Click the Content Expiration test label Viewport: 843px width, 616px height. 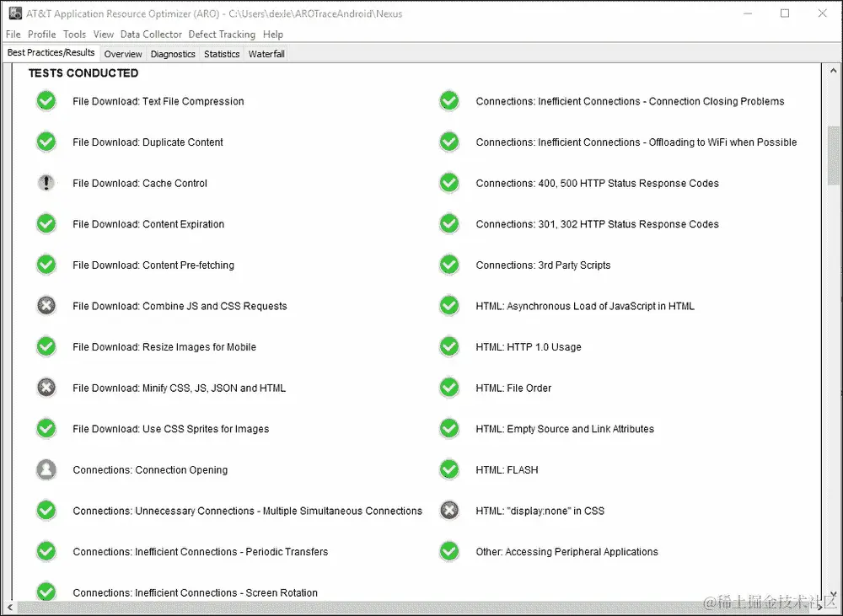pyautogui.click(x=148, y=224)
